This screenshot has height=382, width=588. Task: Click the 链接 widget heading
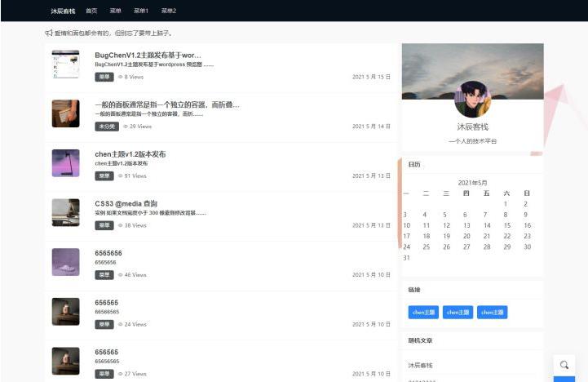tap(414, 290)
